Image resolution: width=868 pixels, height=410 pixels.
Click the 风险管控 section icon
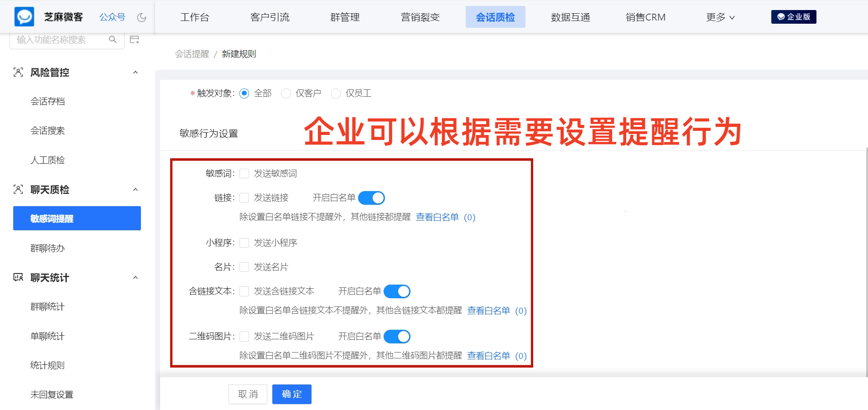(x=18, y=72)
